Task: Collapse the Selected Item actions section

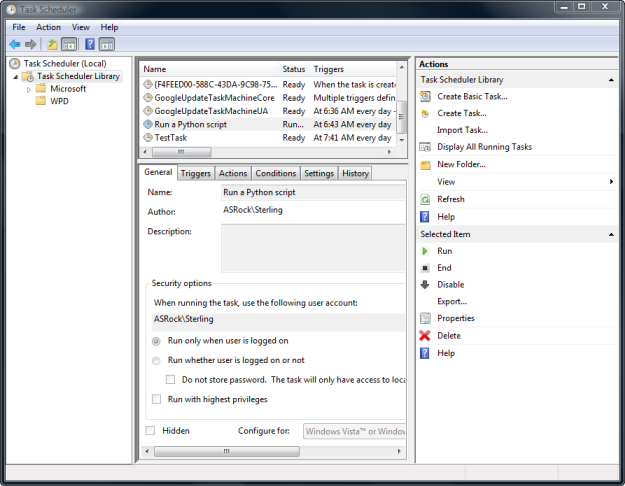Action: tap(611, 234)
